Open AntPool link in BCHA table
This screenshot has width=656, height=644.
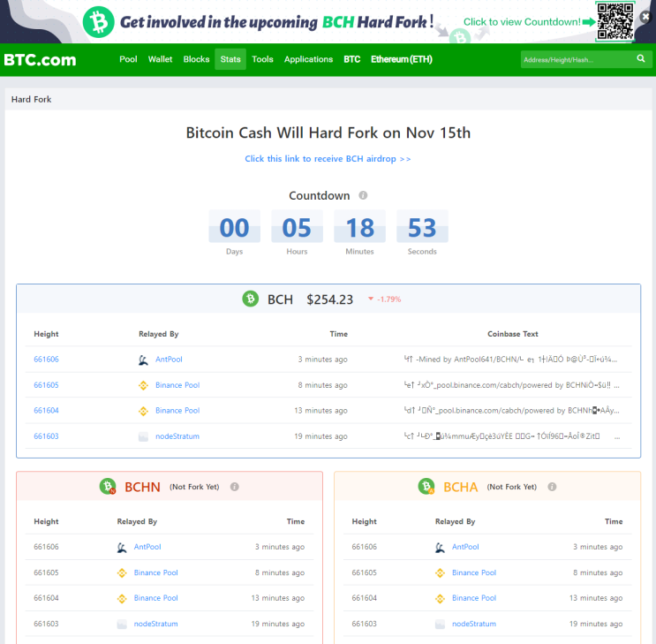pyautogui.click(x=465, y=547)
